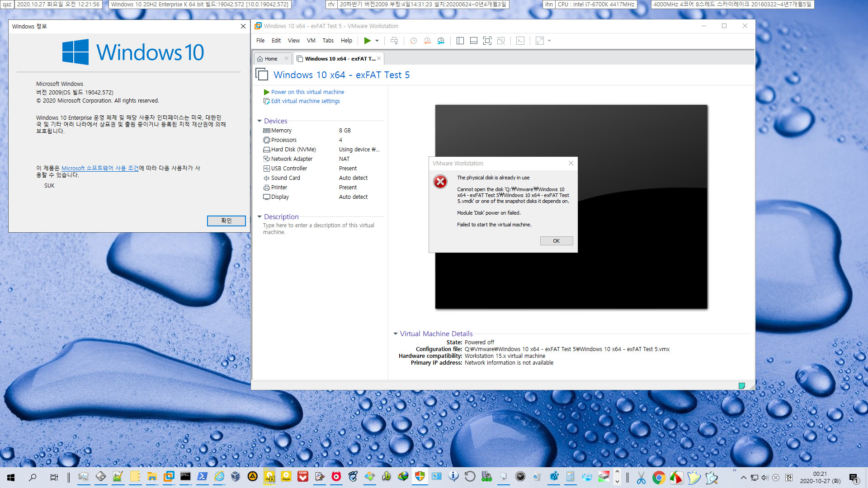Click the description text input area
The image size is (868, 488).
click(x=319, y=229)
